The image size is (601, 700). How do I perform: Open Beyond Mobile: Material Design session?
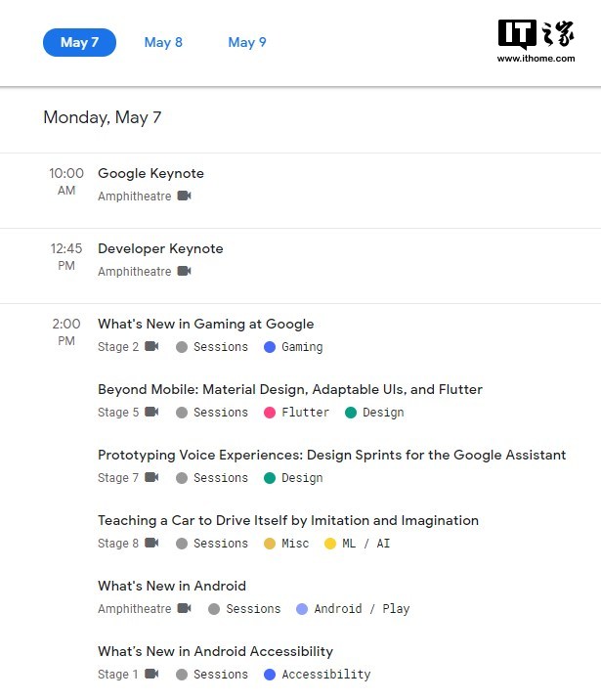[x=290, y=389]
